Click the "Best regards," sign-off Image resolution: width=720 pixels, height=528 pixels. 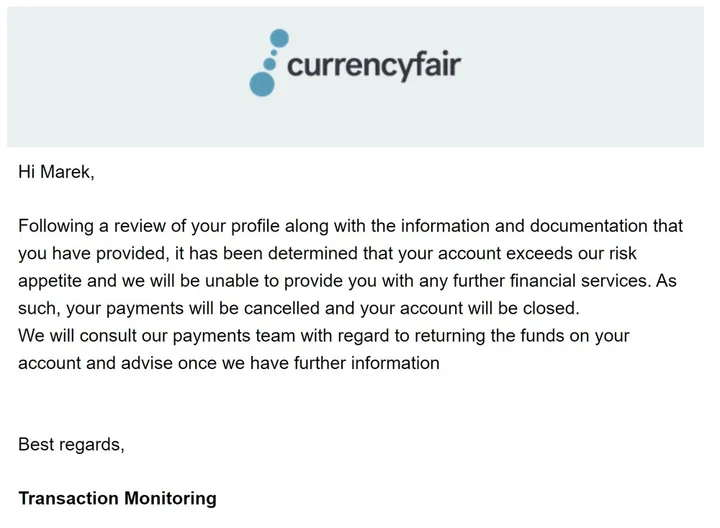point(71,444)
